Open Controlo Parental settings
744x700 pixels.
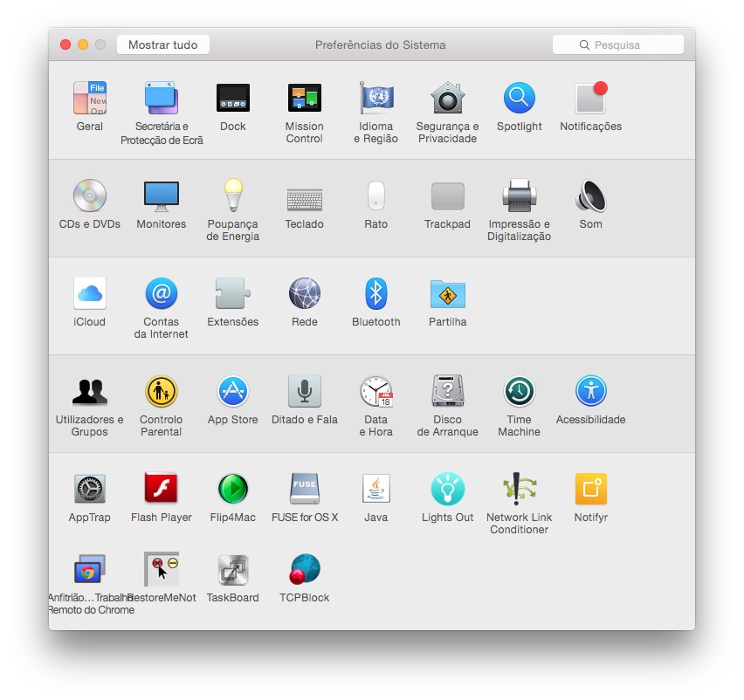point(162,391)
